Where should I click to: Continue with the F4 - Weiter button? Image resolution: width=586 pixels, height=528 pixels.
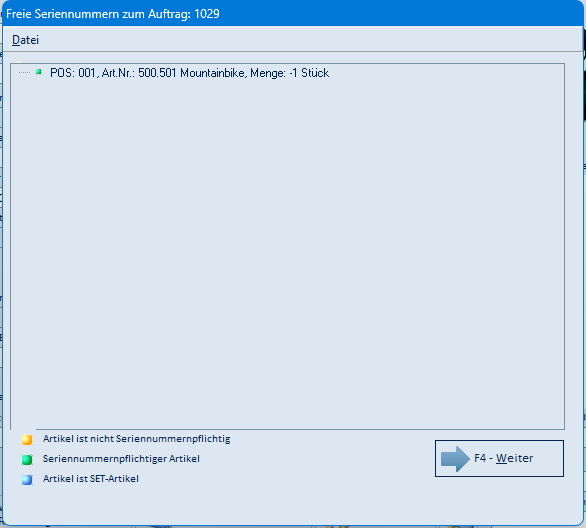(499, 458)
